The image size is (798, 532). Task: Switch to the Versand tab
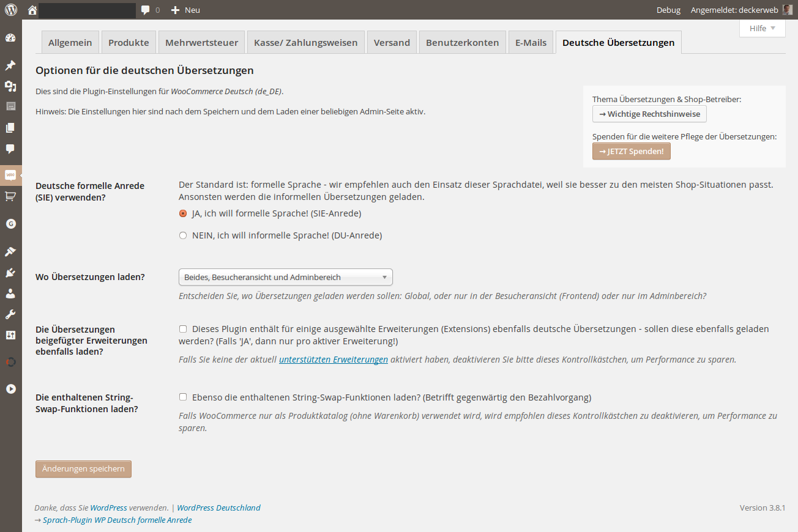click(392, 42)
